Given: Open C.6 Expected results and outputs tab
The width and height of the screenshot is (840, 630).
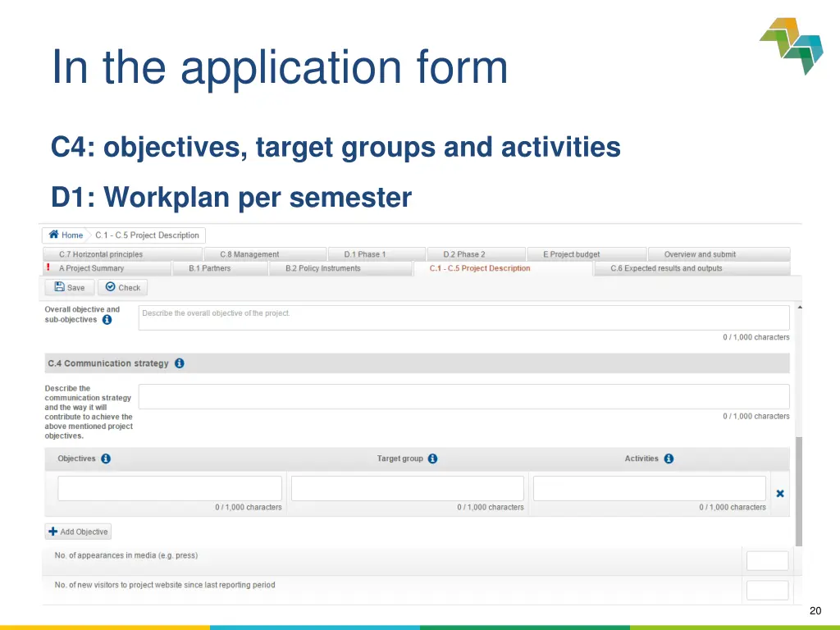Looking at the screenshot, I should (x=692, y=268).
